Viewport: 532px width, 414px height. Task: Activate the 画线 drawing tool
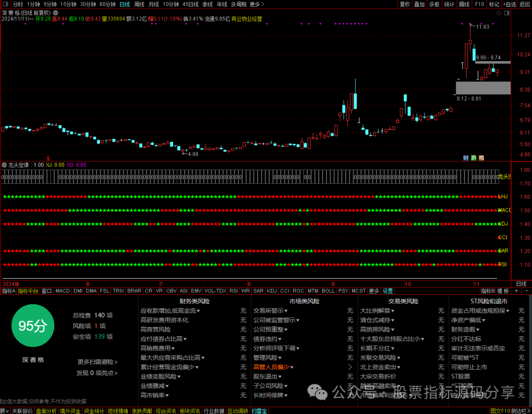[464, 4]
